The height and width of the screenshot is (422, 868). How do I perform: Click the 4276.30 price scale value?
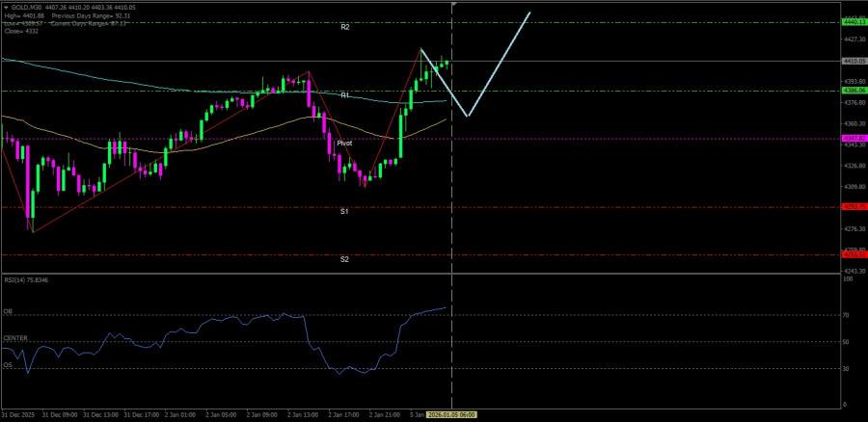(x=854, y=229)
